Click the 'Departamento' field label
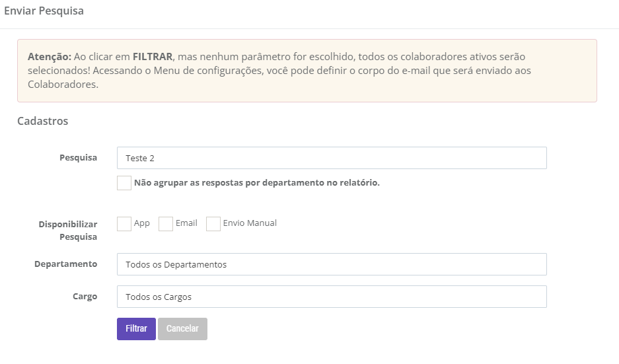 click(x=65, y=264)
